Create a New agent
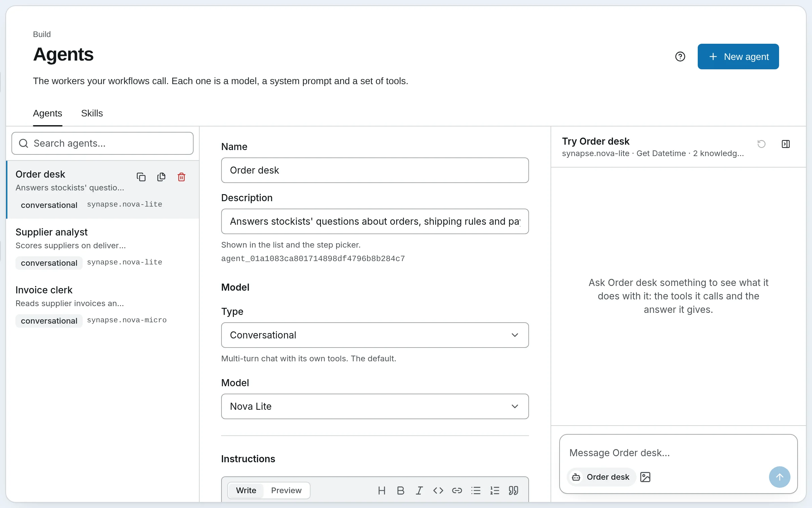 (x=738, y=57)
